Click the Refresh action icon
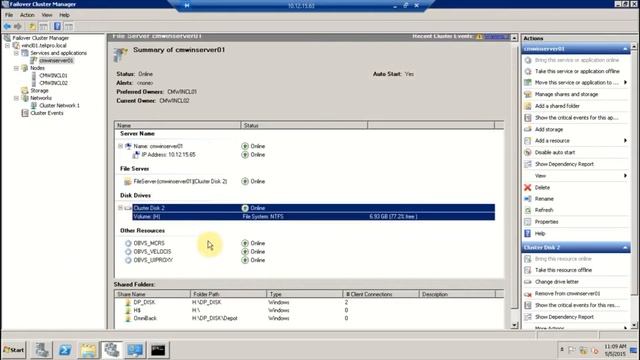 528,210
